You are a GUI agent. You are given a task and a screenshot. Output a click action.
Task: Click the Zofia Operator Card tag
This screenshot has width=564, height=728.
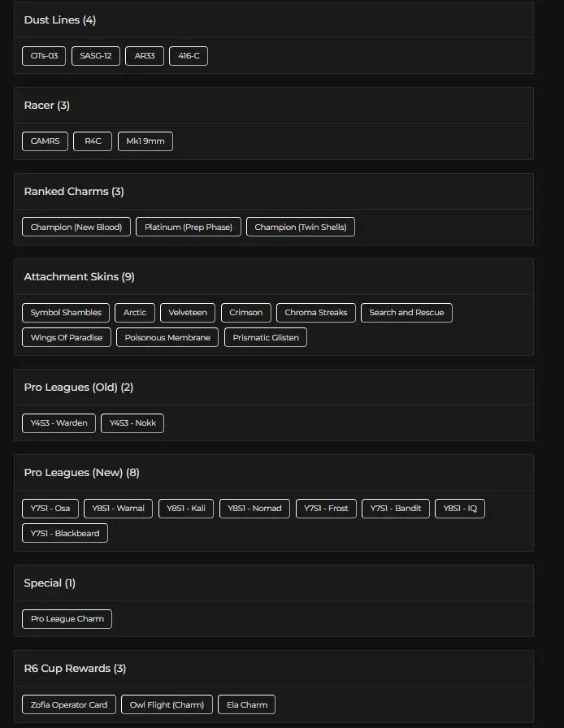pos(69,704)
